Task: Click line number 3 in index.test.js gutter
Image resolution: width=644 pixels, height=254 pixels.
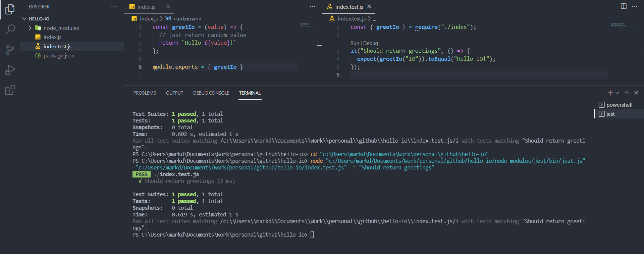Action: click(338, 51)
